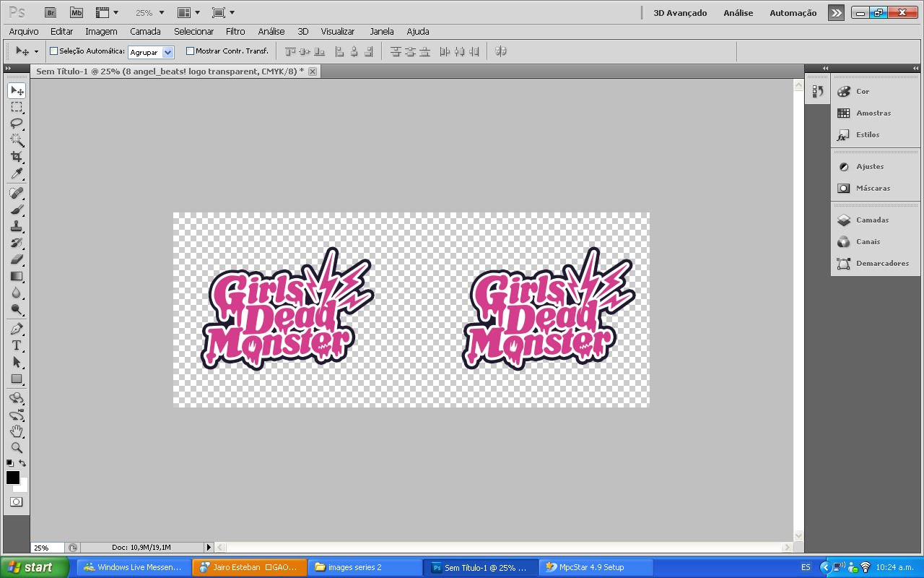The height and width of the screenshot is (578, 924).
Task: Select the Lasso tool
Action: (17, 124)
